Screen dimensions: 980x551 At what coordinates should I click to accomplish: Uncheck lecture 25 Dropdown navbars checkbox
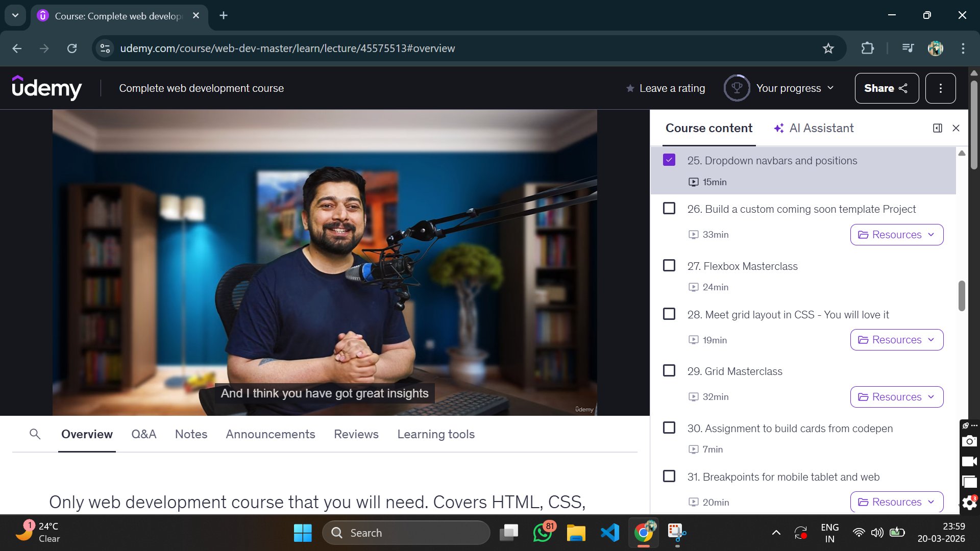click(669, 160)
